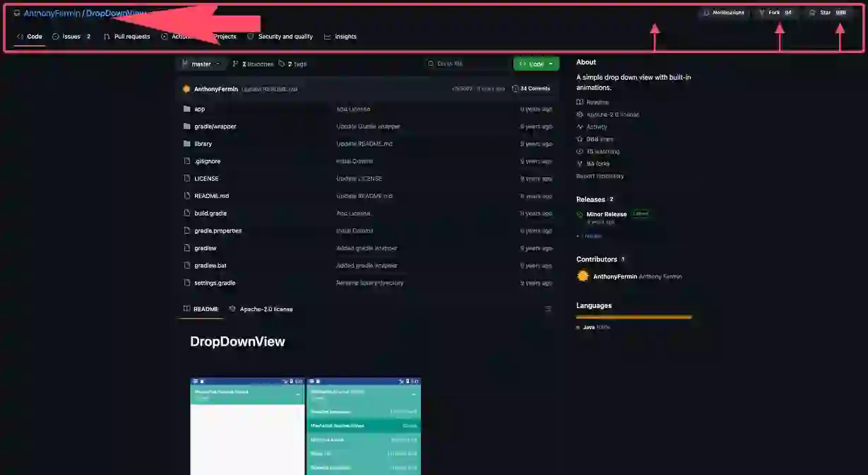
Task: Open the README.md file
Action: tap(211, 196)
